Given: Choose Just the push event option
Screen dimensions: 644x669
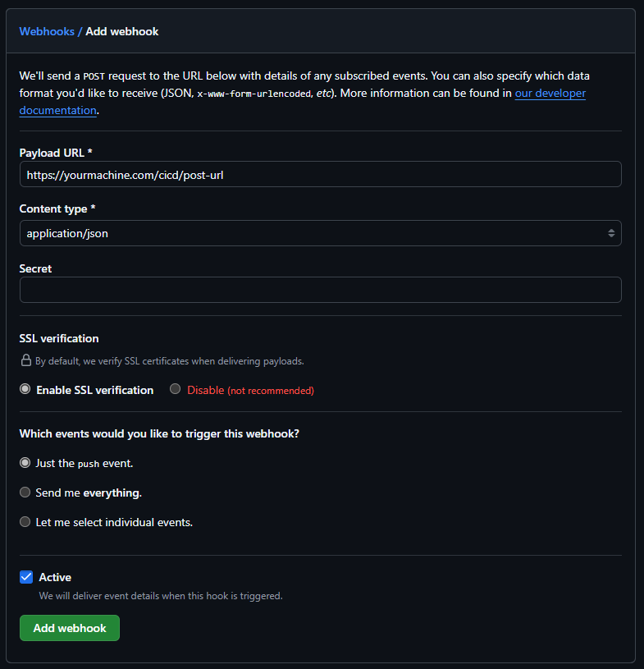Looking at the screenshot, I should (x=25, y=463).
